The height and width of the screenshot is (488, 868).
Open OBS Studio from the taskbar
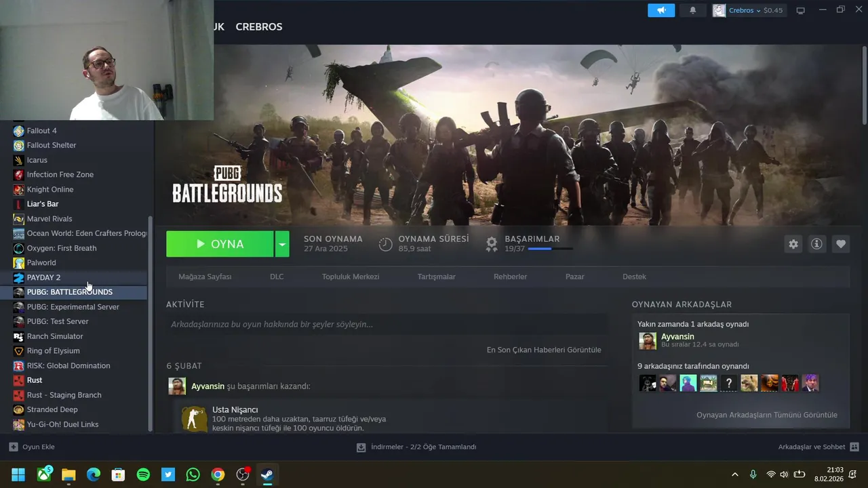coord(242,474)
